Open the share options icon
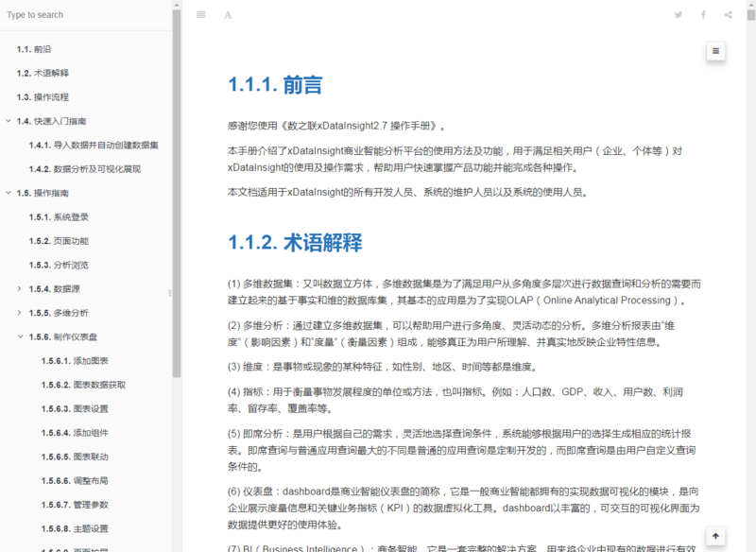The width and height of the screenshot is (756, 552). click(728, 15)
